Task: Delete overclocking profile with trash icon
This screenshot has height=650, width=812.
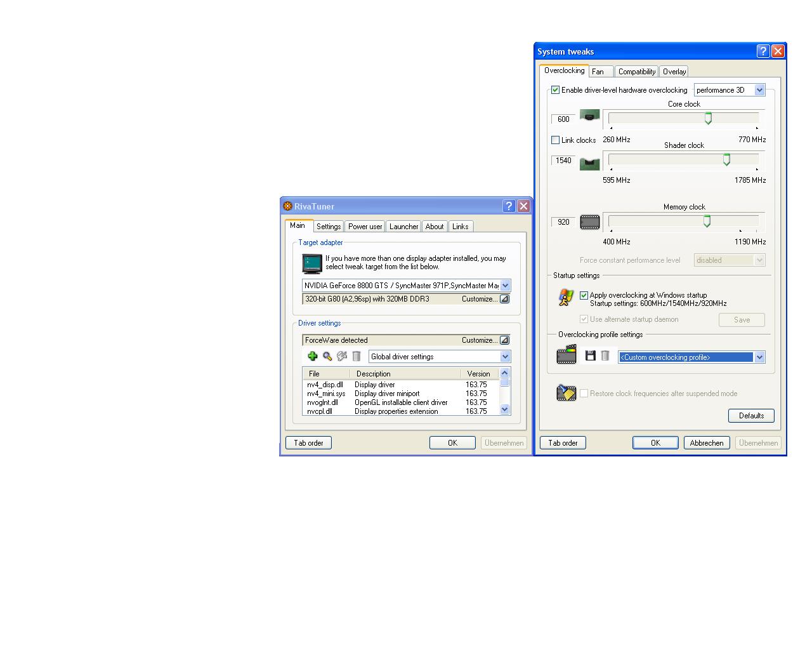Action: tap(605, 355)
